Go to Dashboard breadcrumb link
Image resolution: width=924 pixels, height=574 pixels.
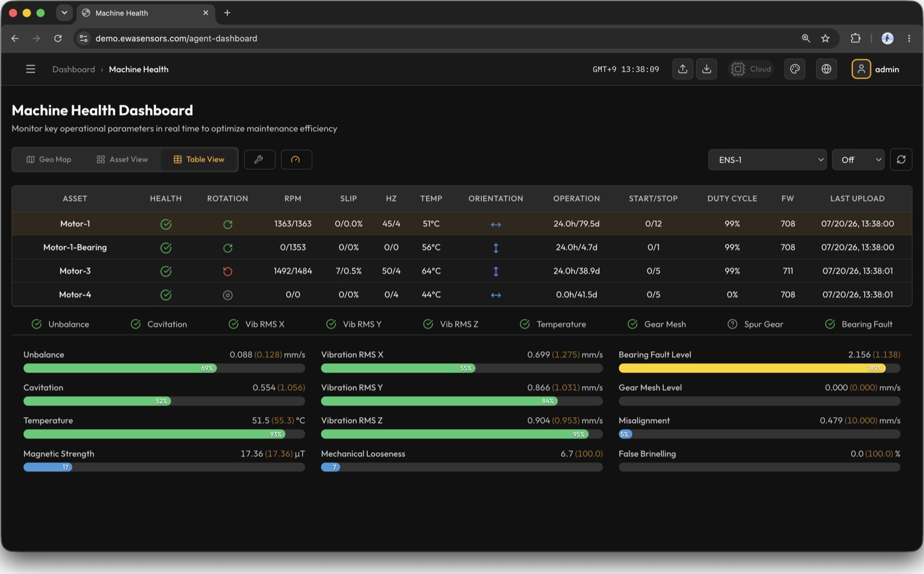point(73,69)
